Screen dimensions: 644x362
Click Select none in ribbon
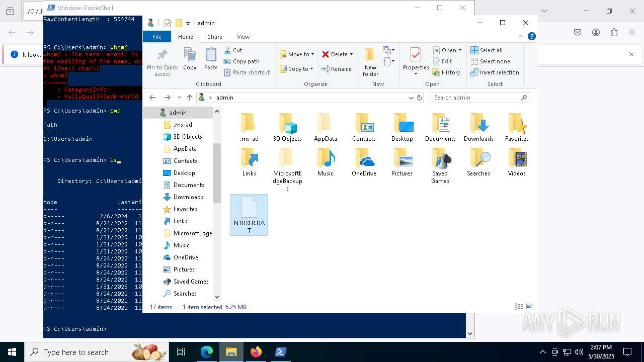490,61
